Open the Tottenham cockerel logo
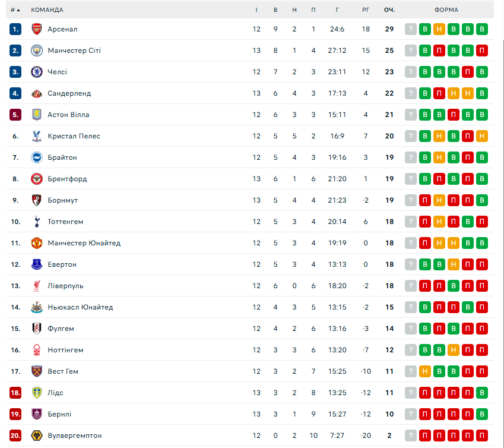The image size is (504, 448). pos(37,222)
